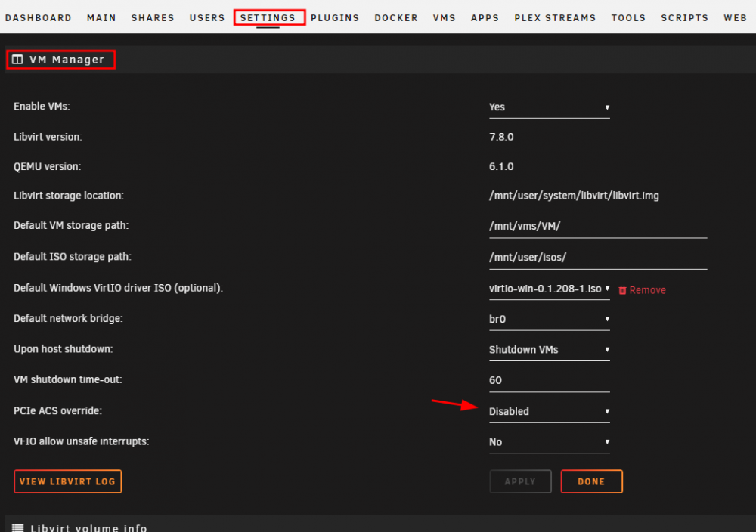Switch to the Main tab
Image resolution: width=756 pixels, height=532 pixels.
(x=101, y=18)
